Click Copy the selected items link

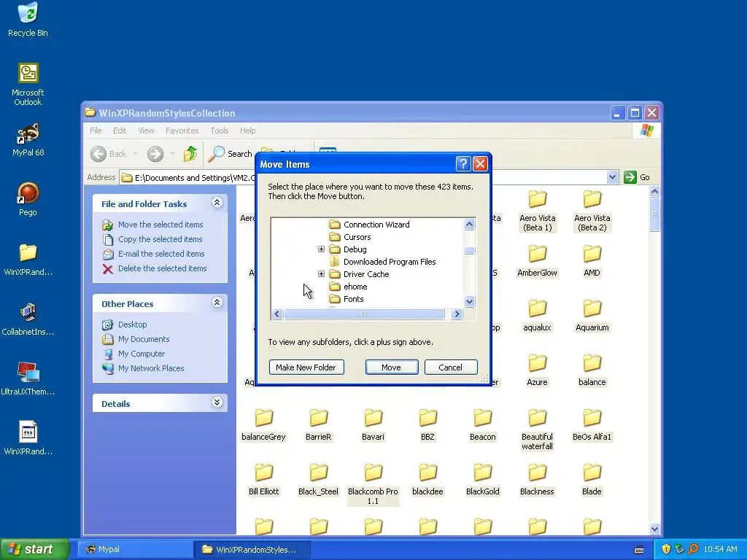[160, 239]
